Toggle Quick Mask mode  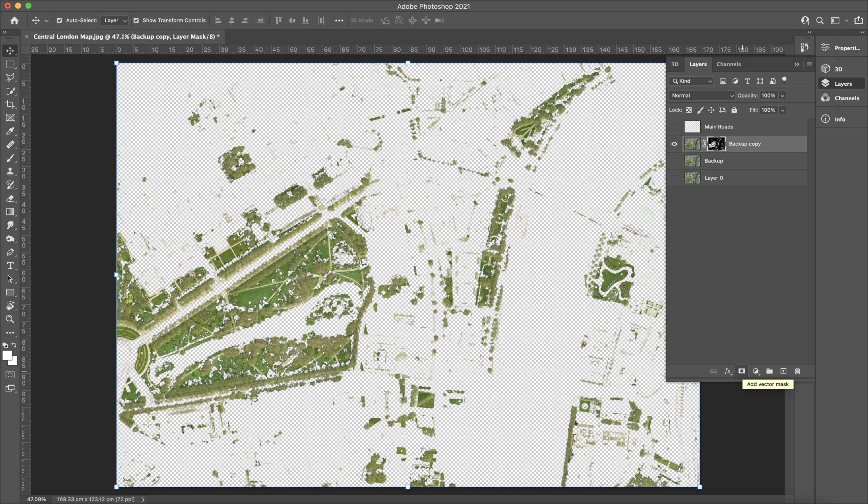10,375
